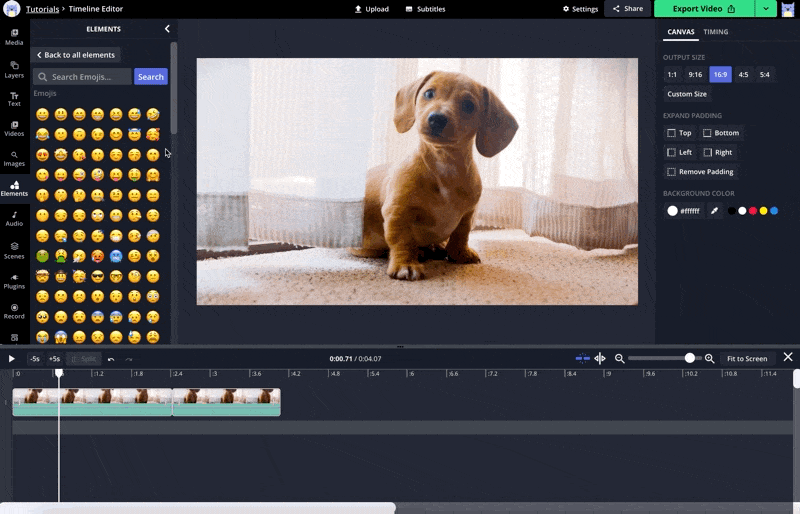Collapse the Elements panel with chevron

click(x=167, y=29)
